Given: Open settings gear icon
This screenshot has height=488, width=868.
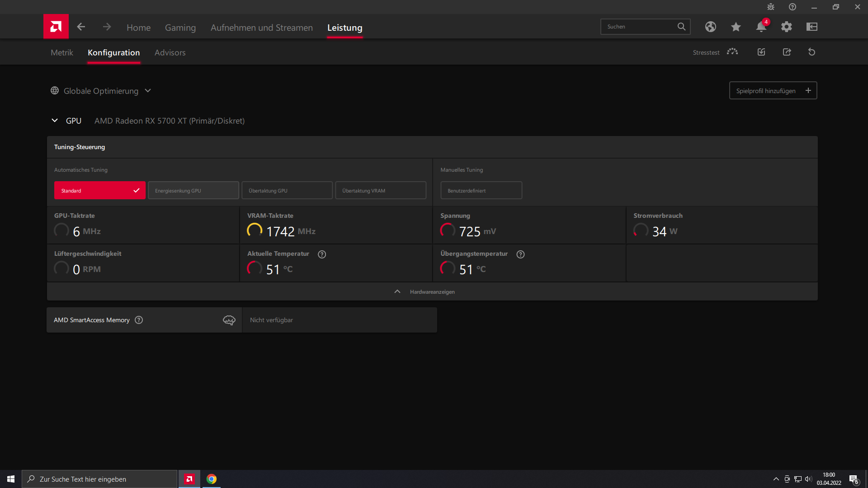Looking at the screenshot, I should 786,27.
